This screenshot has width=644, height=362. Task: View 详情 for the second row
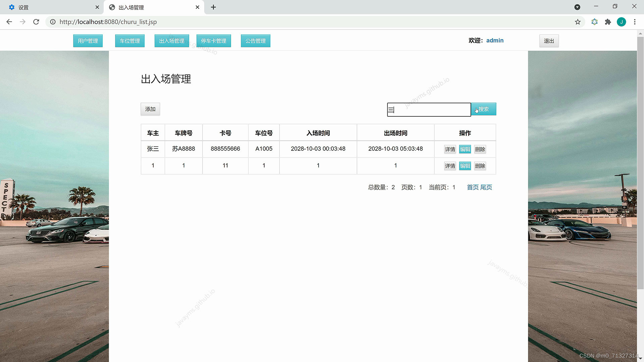point(450,166)
